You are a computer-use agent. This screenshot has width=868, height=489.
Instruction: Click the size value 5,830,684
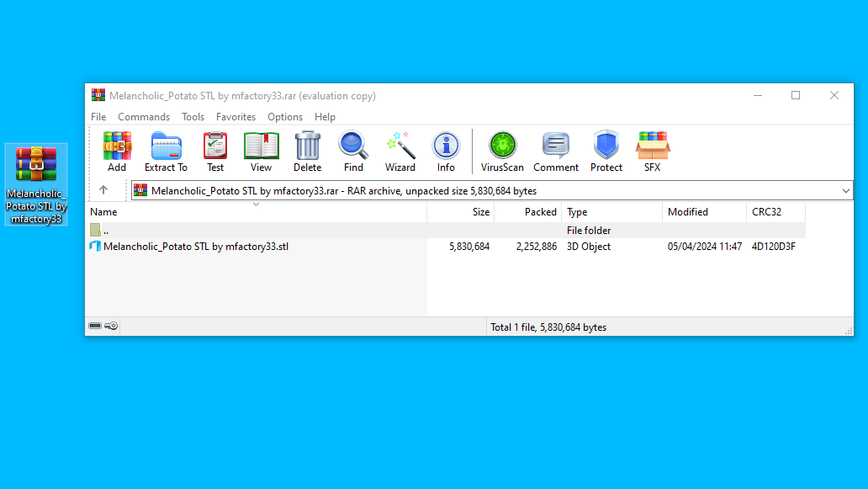[469, 247]
